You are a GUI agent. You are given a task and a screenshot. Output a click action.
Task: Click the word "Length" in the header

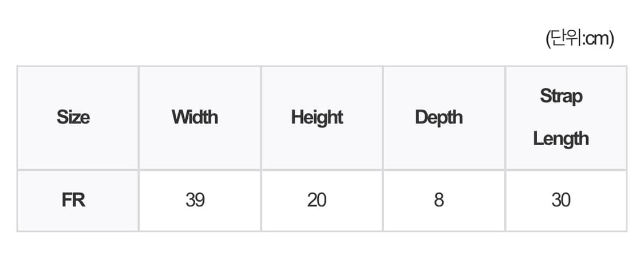pos(560,138)
